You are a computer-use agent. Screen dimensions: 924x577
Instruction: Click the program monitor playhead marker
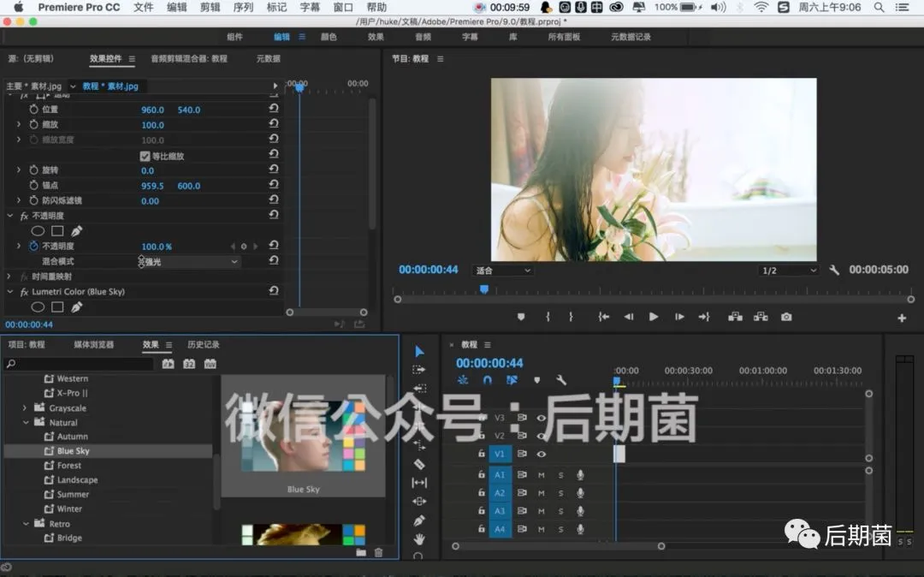(x=483, y=289)
